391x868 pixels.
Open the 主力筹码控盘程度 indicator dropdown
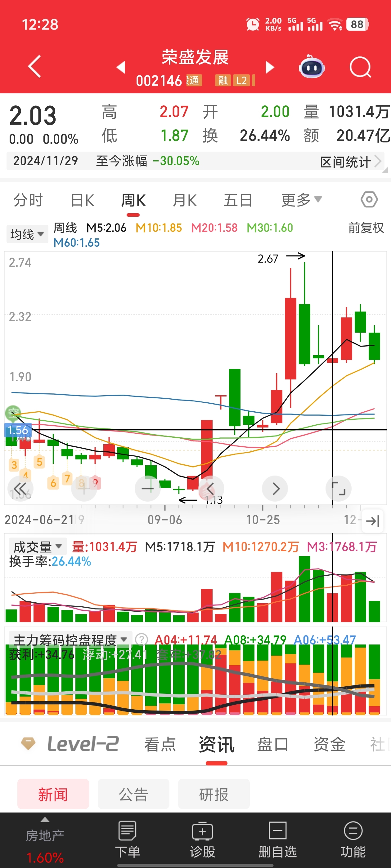coord(70,640)
